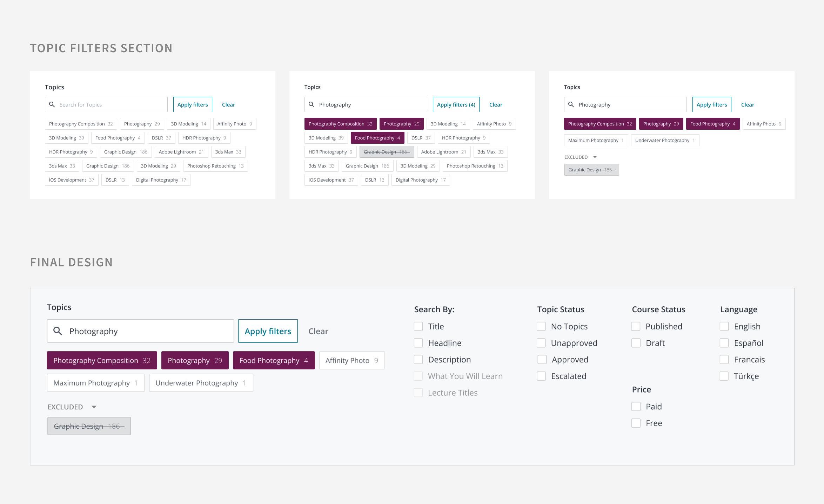Click Clear next to Apply filters (4)
This screenshot has width=824, height=504.
[496, 104]
